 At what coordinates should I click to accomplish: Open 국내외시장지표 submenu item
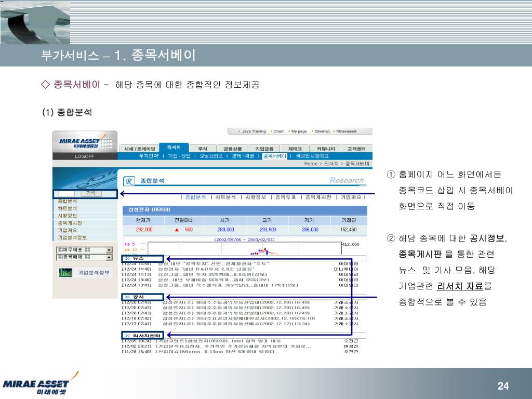tap(312, 156)
